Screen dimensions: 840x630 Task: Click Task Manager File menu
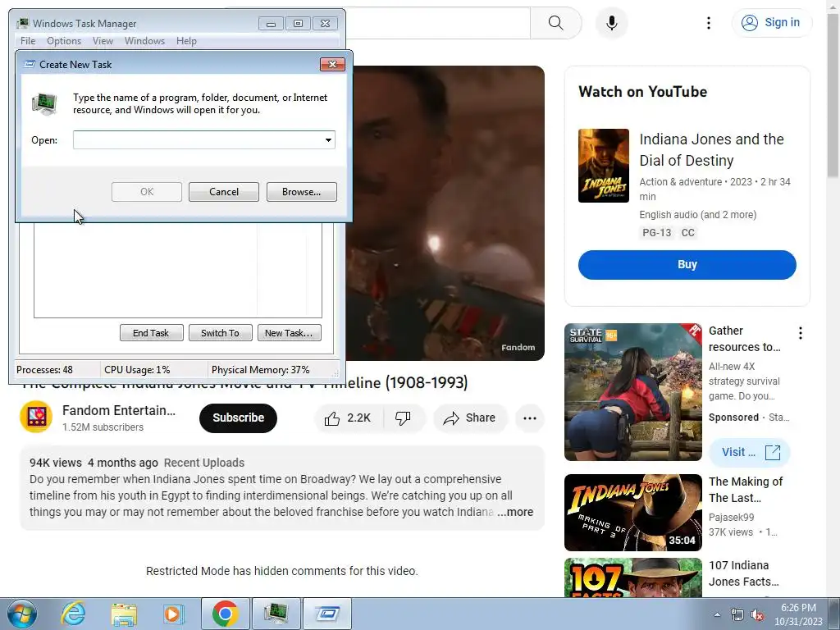(x=28, y=41)
